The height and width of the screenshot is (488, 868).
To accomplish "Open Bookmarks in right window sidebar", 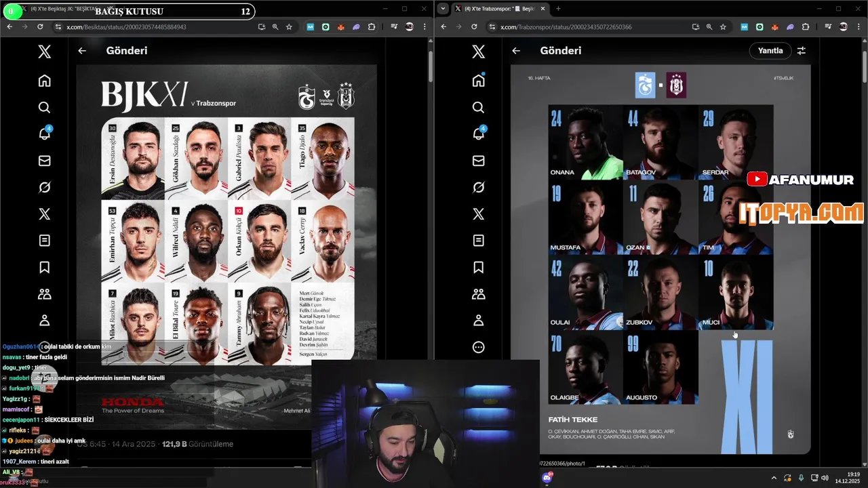I will (x=478, y=267).
